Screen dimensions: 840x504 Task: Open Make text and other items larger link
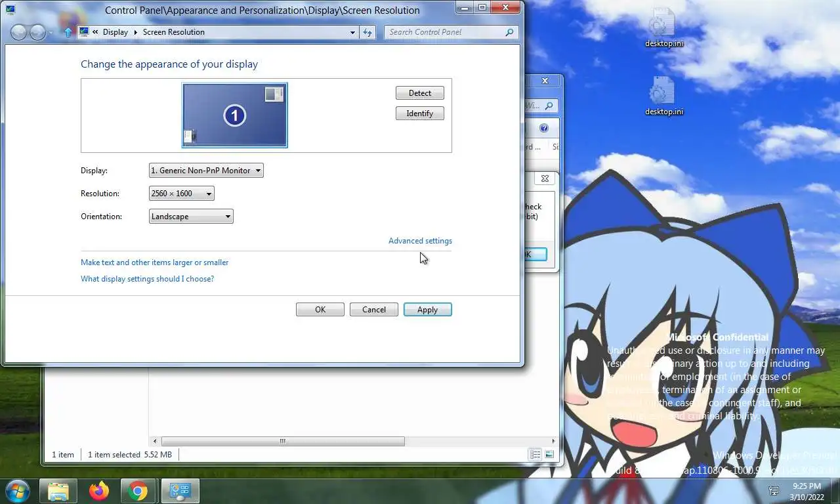tap(155, 262)
